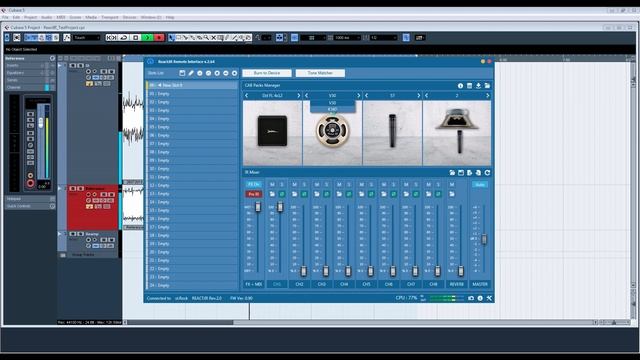The image size is (640, 360).
Task: Open the Transport menu in Cubase
Action: click(110, 18)
